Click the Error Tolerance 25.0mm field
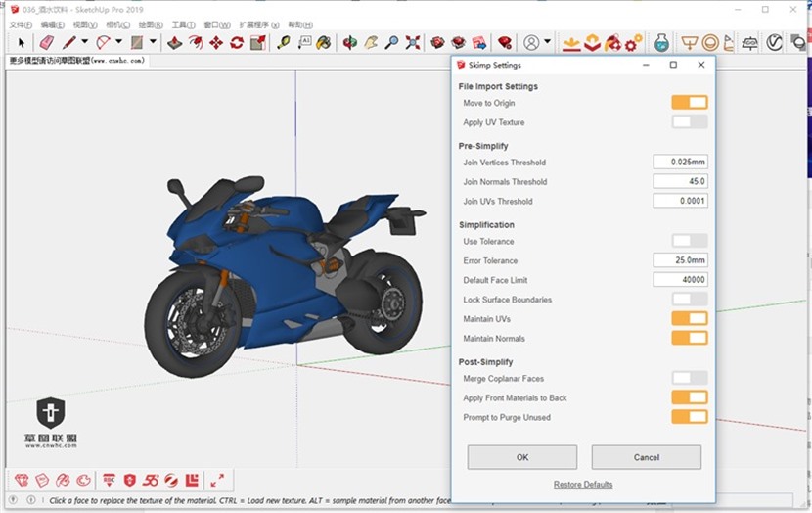This screenshot has width=812, height=513. 681,260
